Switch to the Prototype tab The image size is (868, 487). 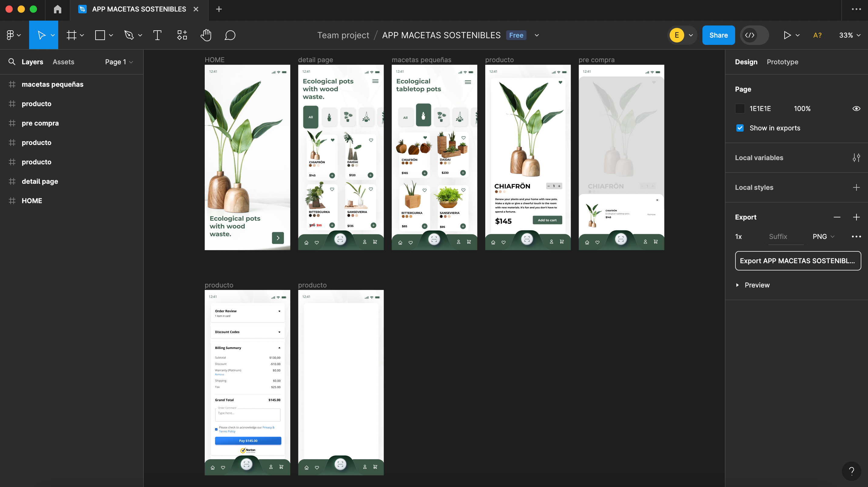pyautogui.click(x=782, y=62)
